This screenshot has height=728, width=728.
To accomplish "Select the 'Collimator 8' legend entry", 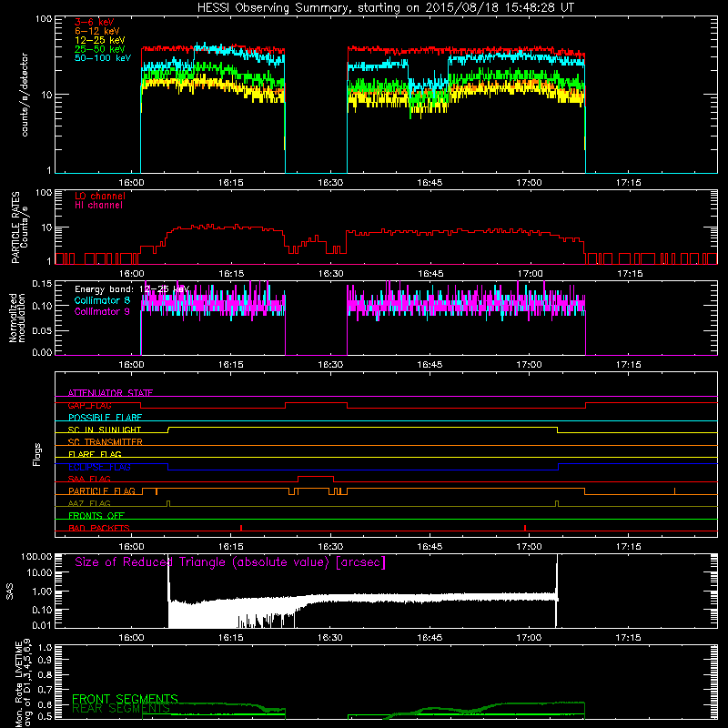I will 102,300.
